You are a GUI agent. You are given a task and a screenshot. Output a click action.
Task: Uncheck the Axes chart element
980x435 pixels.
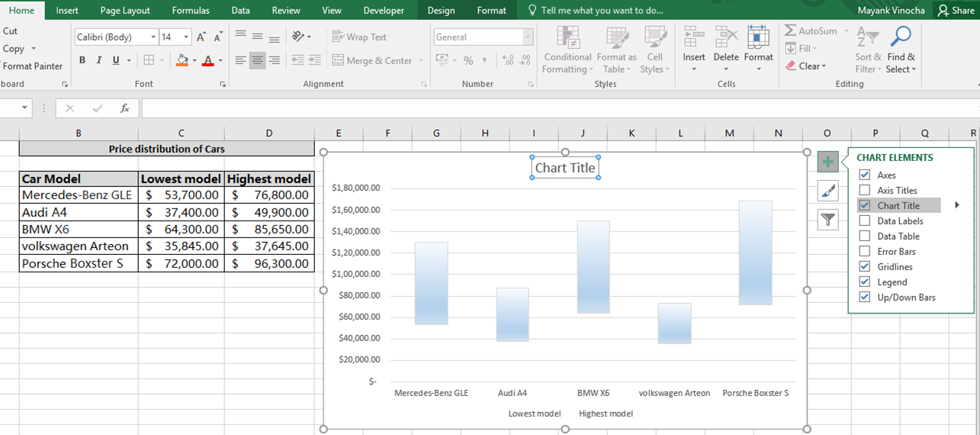click(x=865, y=175)
